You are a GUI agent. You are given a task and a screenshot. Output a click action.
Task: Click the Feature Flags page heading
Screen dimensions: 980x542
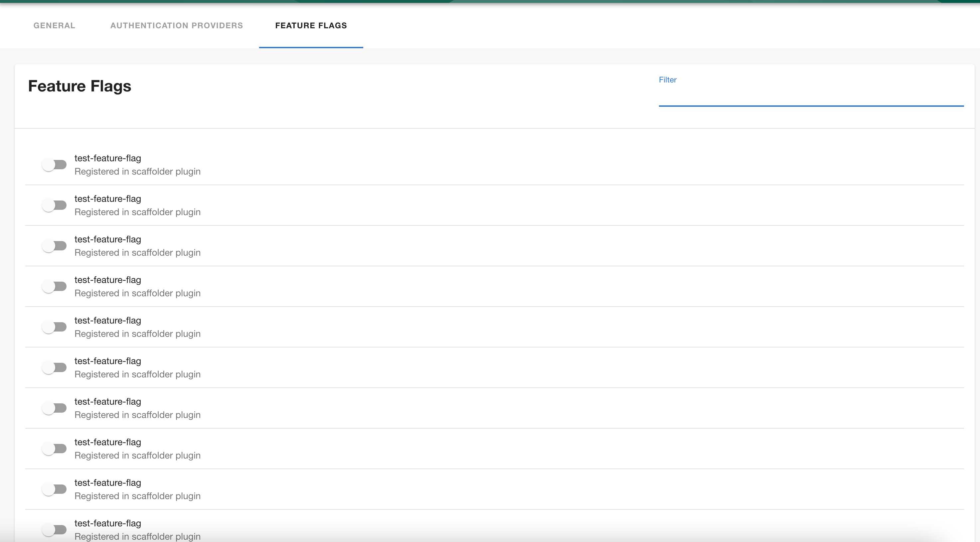(80, 86)
